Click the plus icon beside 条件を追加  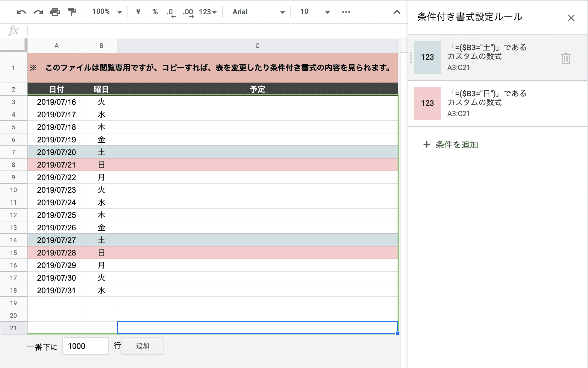point(426,145)
